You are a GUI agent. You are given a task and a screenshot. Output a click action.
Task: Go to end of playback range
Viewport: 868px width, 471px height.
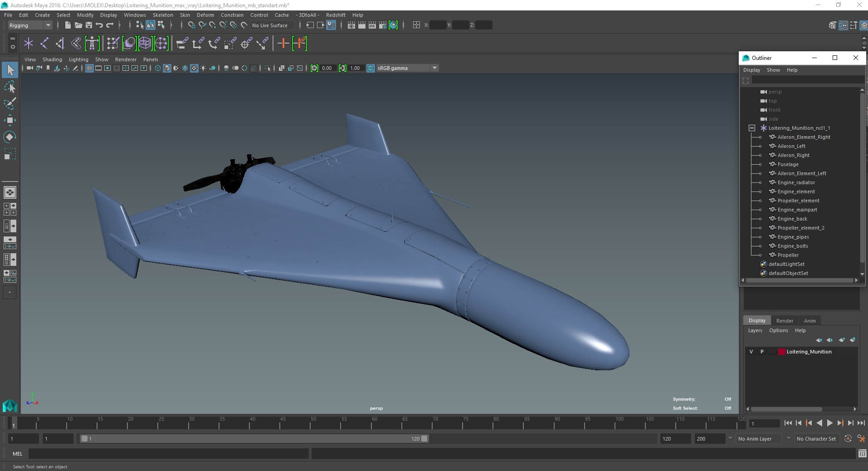pos(861,423)
